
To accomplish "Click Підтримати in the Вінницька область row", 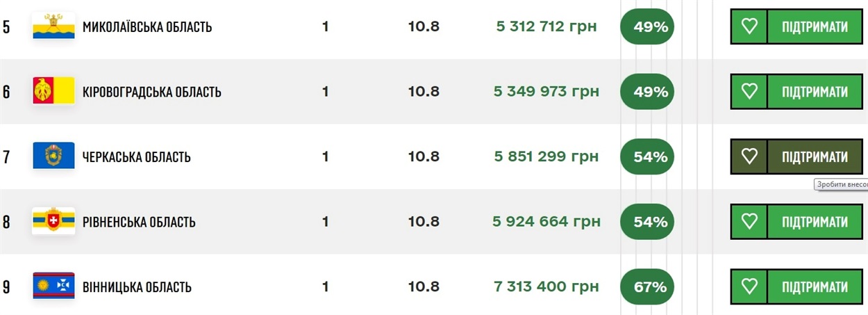I will tap(815, 286).
